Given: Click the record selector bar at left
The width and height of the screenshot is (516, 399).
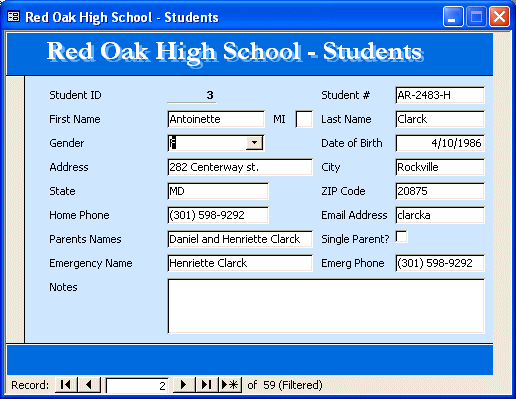Looking at the screenshot, I should pyautogui.click(x=15, y=209).
